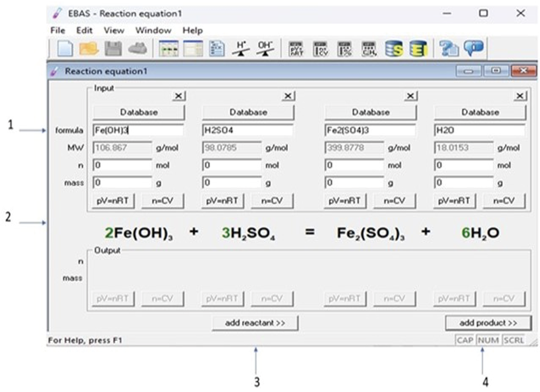The width and height of the screenshot is (540, 392).
Task: Open the OH- base balance tool
Action: pos(265,49)
